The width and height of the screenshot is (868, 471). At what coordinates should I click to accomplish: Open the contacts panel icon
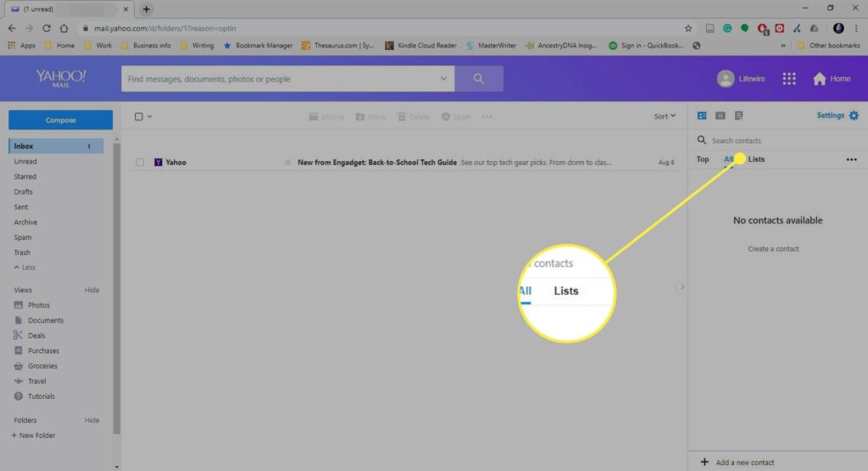click(702, 115)
